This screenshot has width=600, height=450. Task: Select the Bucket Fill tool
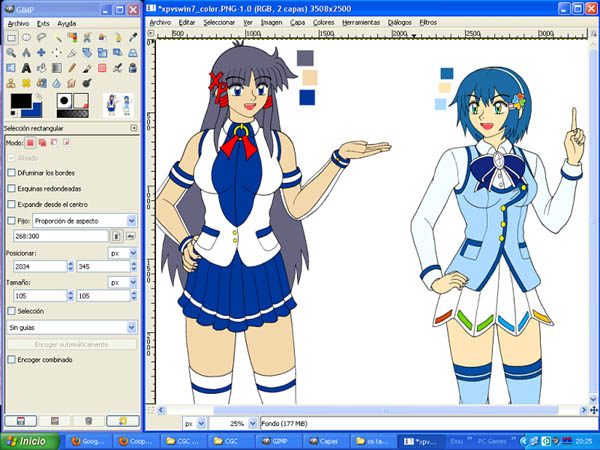41,68
